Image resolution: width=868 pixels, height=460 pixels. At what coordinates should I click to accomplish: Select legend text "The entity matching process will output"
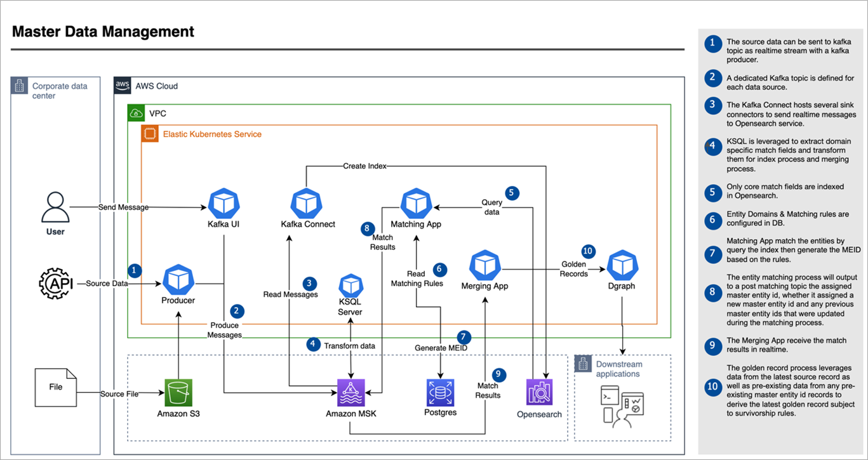[792, 277]
